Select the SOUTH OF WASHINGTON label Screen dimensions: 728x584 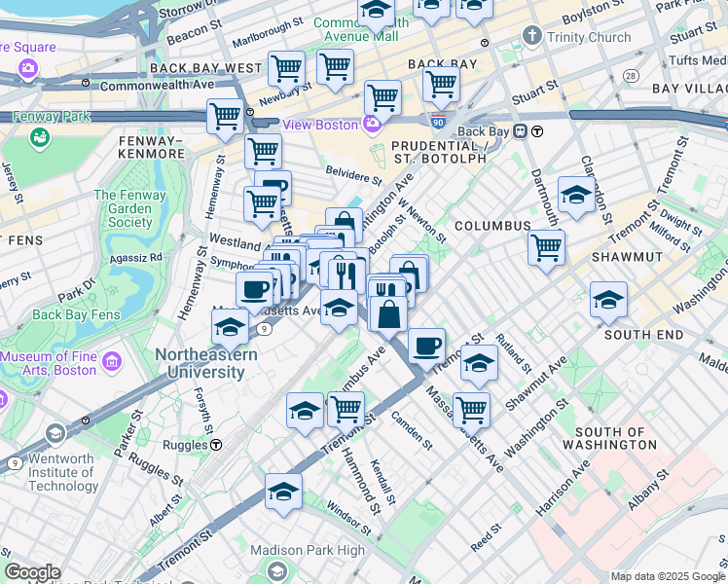click(609, 438)
